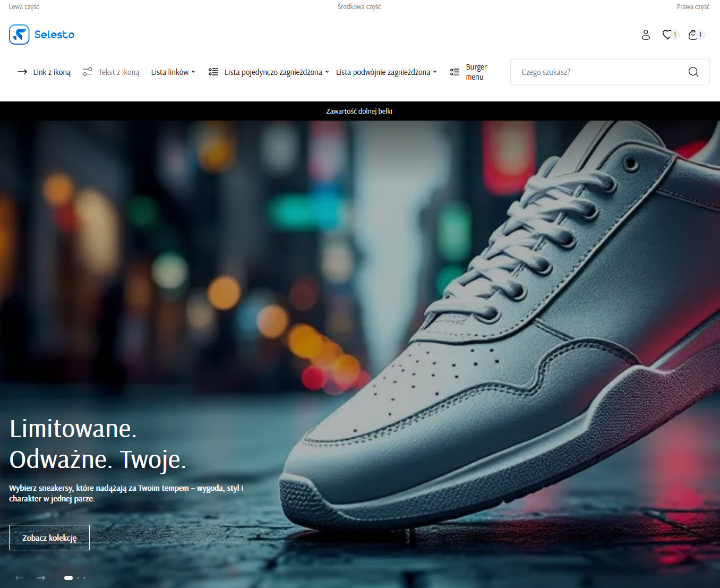Image resolution: width=720 pixels, height=588 pixels.
Task: Click the search magnifier icon
Action: click(x=693, y=72)
